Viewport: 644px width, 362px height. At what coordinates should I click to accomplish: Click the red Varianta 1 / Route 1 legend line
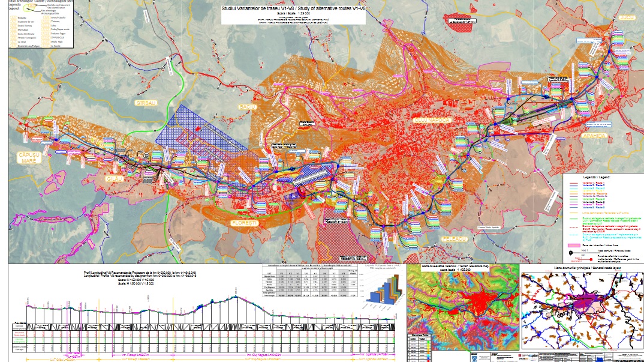pyautogui.click(x=573, y=183)
